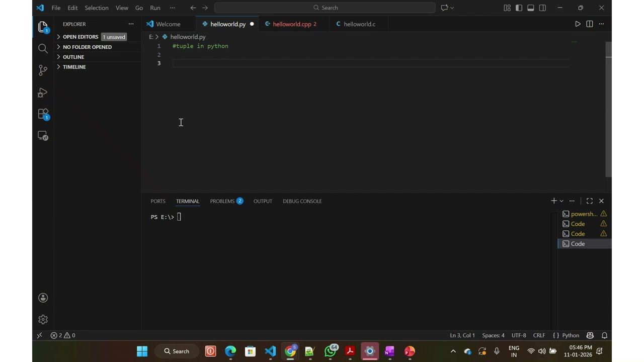The width and height of the screenshot is (644, 362).
Task: Open the Explorer view in activity bar
Action: point(43,26)
